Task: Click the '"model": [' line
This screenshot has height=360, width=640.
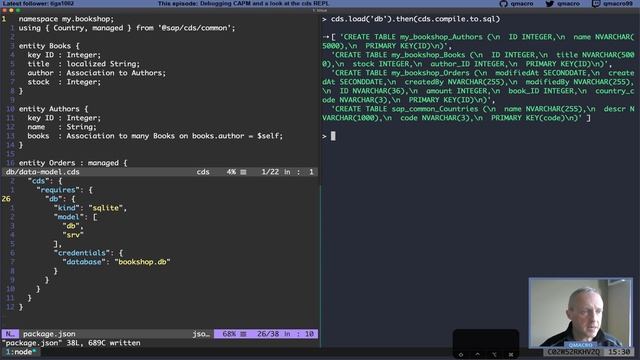Action: pyautogui.click(x=76, y=217)
